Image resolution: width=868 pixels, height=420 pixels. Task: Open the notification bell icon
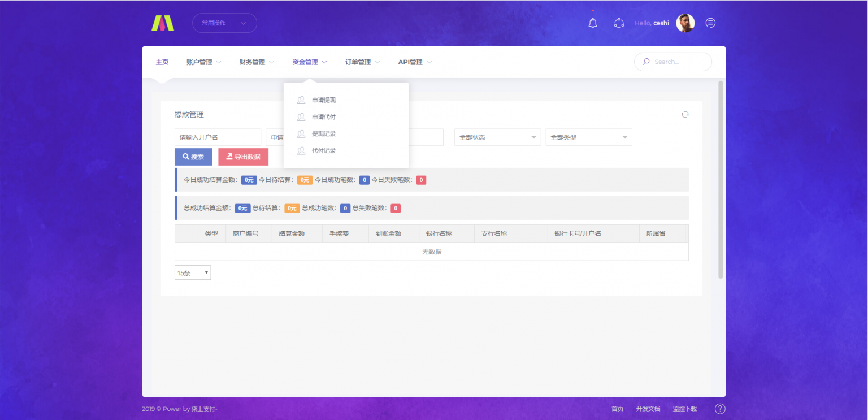coord(592,23)
